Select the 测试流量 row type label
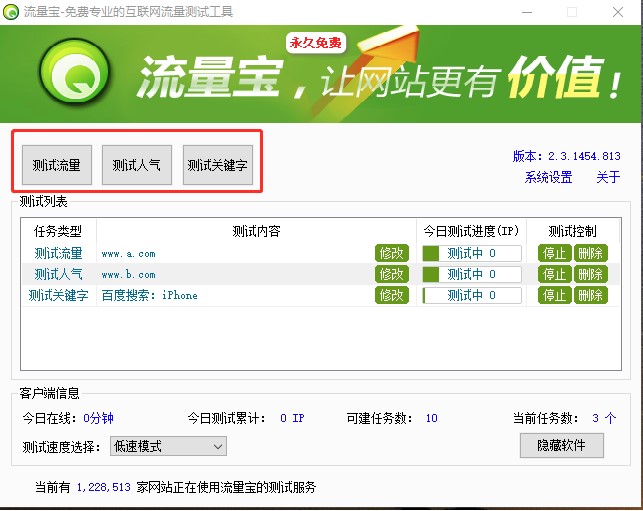Screen dimensions: 643x511 tap(58, 253)
